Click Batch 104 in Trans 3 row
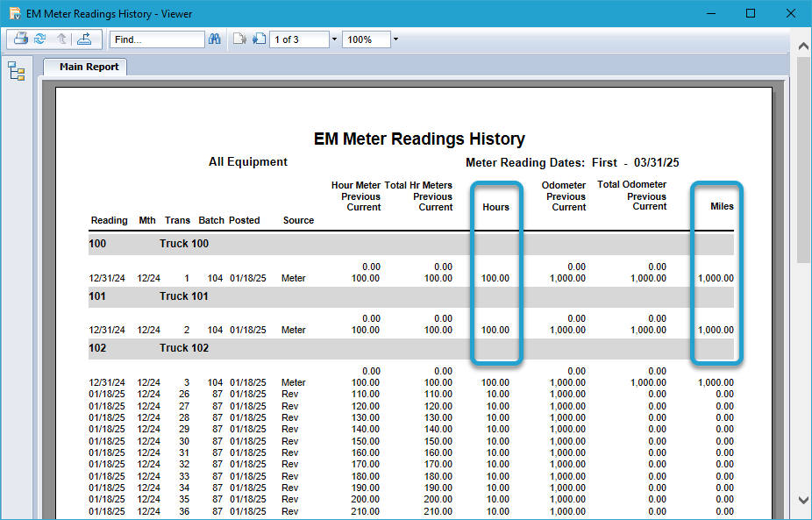The width and height of the screenshot is (812, 520). tap(215, 382)
